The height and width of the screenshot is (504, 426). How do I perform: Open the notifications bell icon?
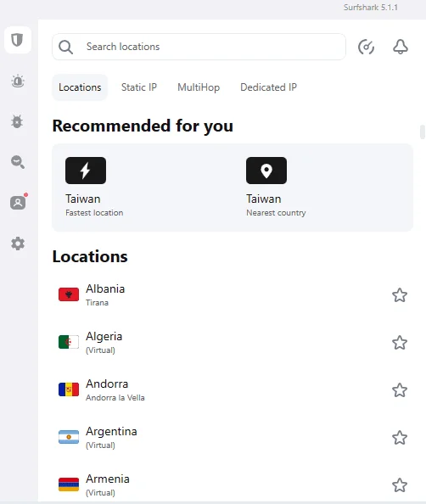click(401, 47)
